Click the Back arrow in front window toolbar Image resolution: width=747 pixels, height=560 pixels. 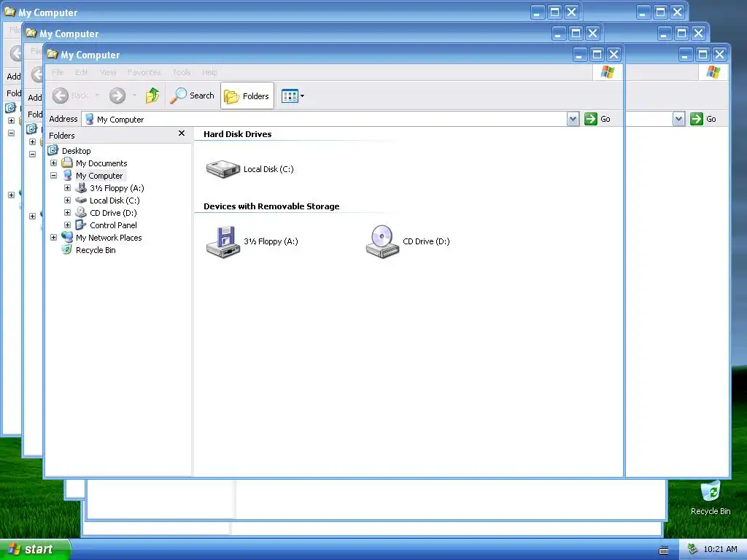(60, 96)
